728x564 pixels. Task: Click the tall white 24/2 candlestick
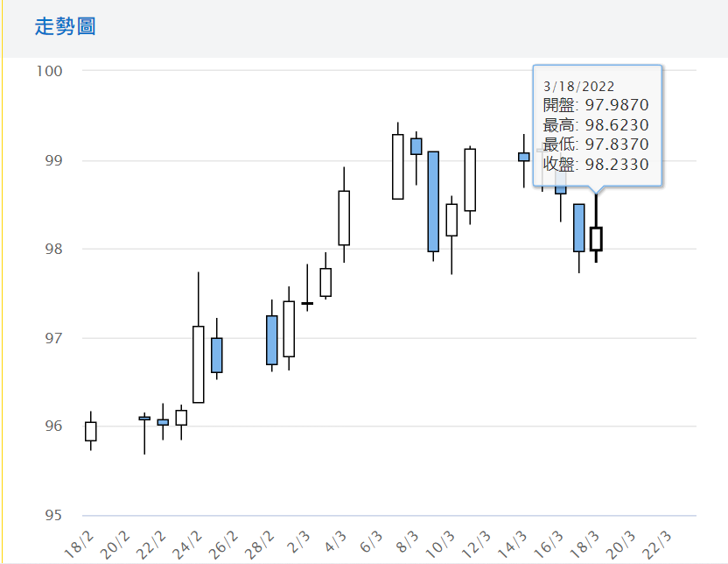(x=199, y=364)
